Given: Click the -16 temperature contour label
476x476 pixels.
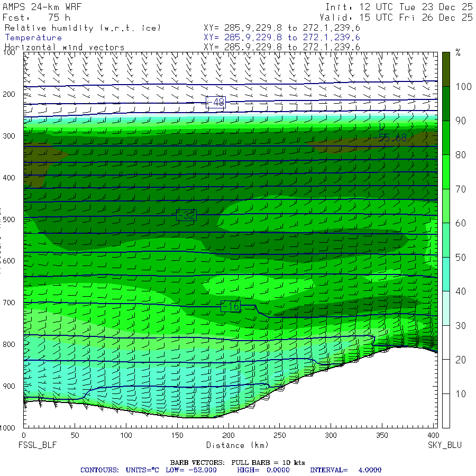Looking at the screenshot, I should tap(231, 306).
